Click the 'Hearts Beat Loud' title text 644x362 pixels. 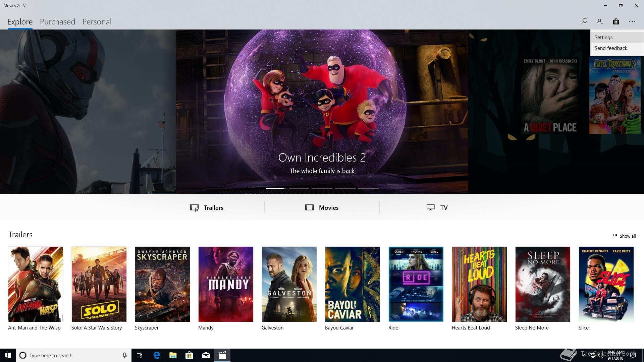coord(471,328)
